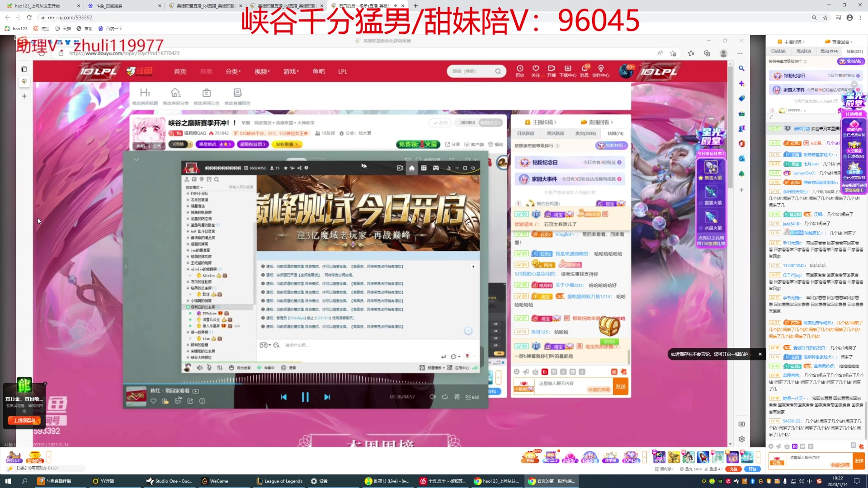
Task: Expand the 游戏 dropdown in Douyu nav
Action: (x=291, y=71)
